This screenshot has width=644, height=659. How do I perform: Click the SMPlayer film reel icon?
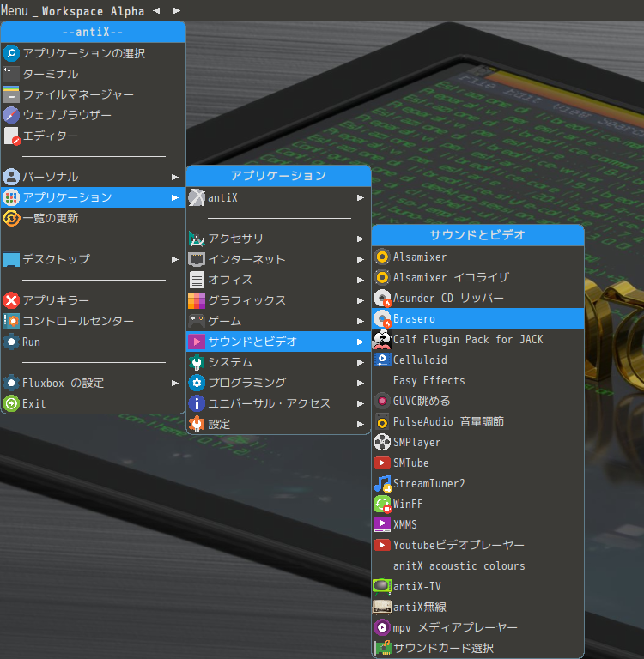(382, 442)
